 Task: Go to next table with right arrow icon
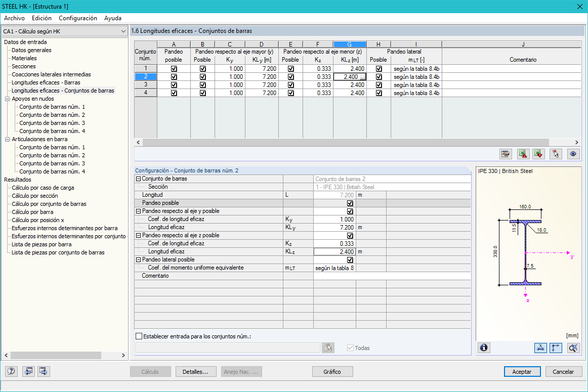[44, 371]
